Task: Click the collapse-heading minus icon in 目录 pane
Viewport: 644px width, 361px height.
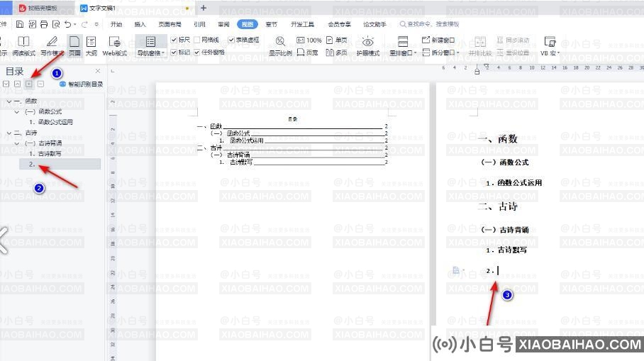Action: [40, 84]
